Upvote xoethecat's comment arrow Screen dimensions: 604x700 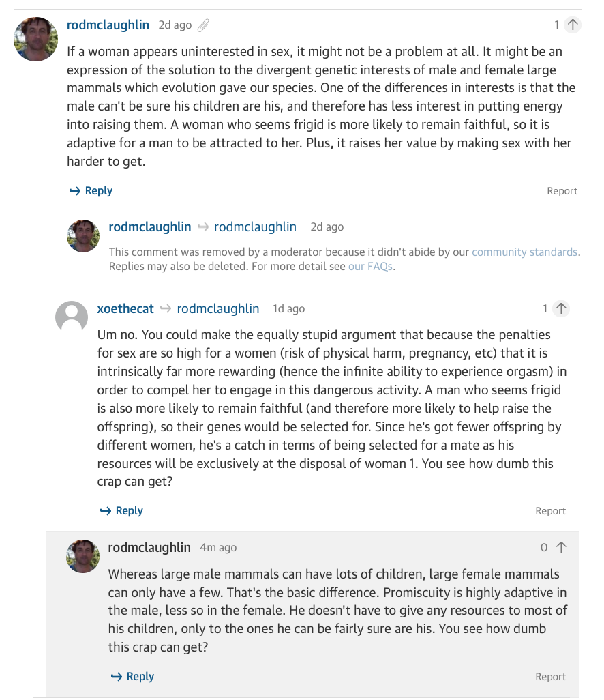561,308
